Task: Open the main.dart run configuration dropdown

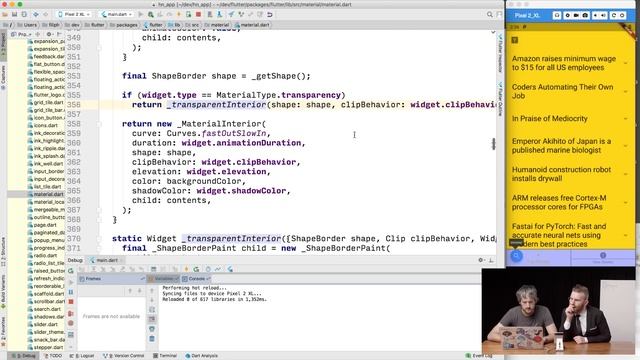Action: pos(117,15)
